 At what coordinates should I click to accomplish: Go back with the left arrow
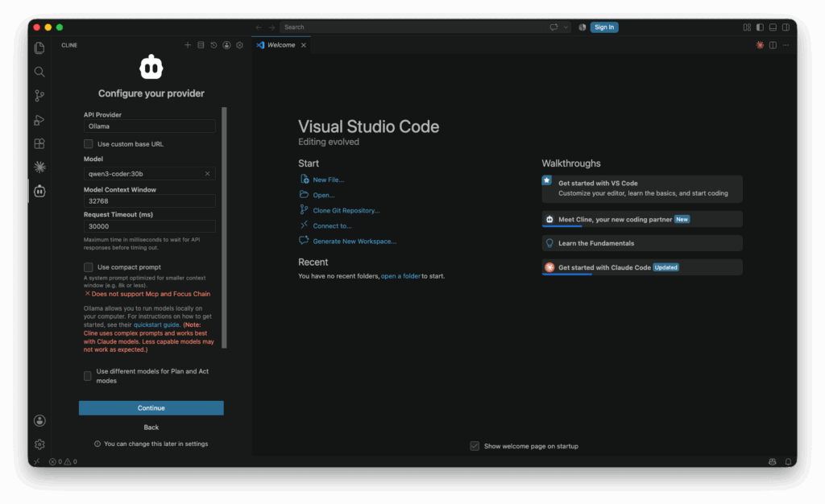click(x=259, y=27)
